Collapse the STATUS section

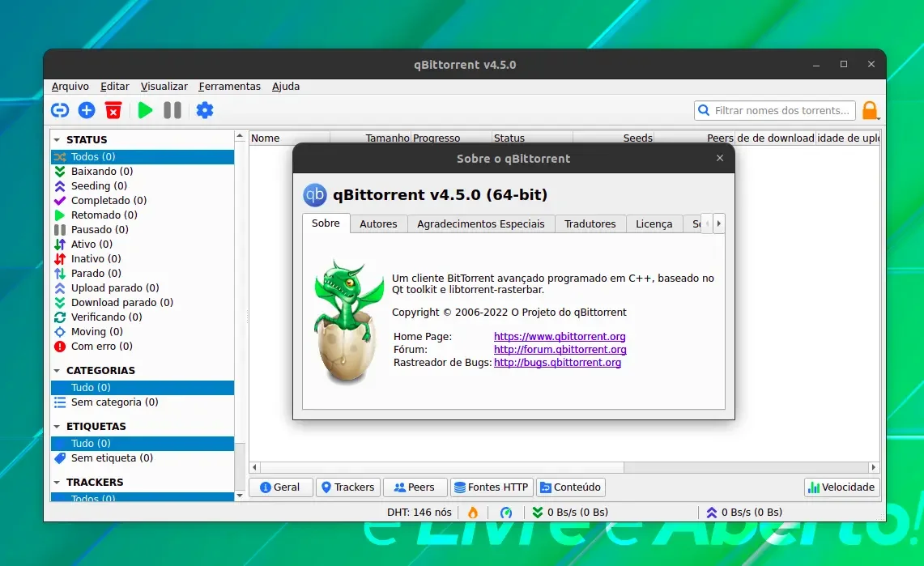57,140
